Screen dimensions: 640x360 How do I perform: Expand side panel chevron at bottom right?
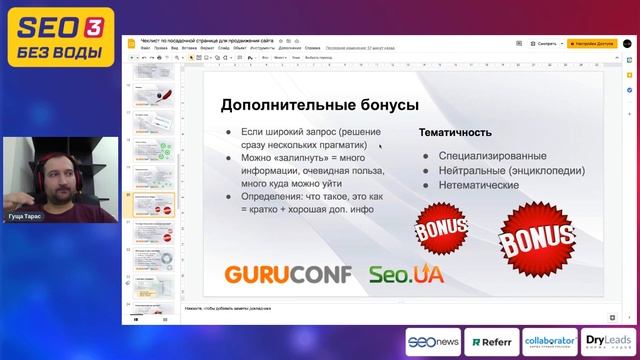[x=629, y=318]
